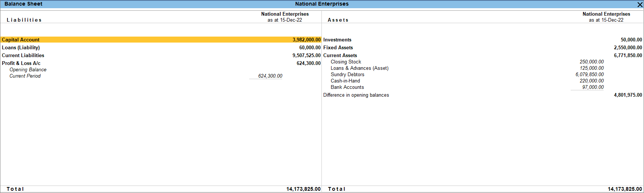Screen dimensions: 644x193
Task: Click the Loans amount 60,000.00
Action: (310, 47)
